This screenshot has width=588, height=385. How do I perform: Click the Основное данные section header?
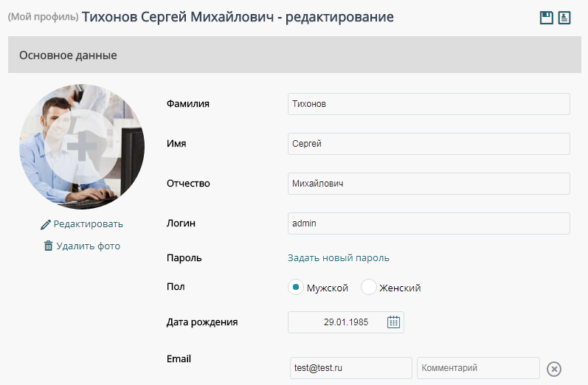point(294,55)
